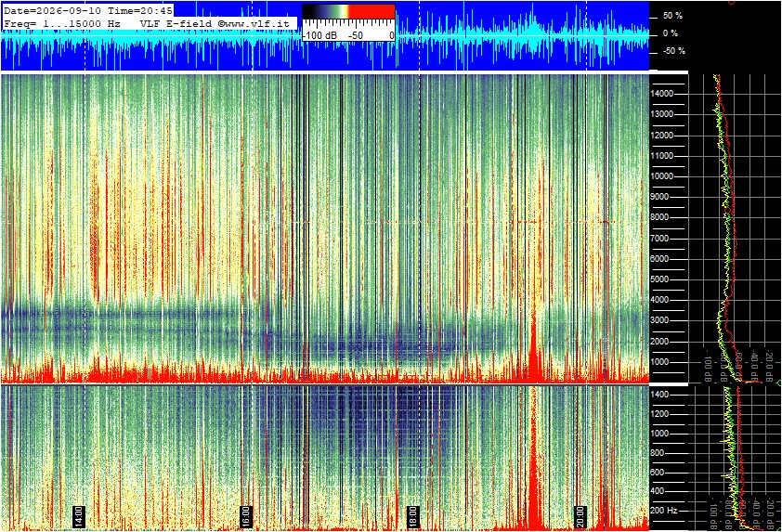Click the 11000 frequency label
The height and width of the screenshot is (532, 782).
click(662, 156)
